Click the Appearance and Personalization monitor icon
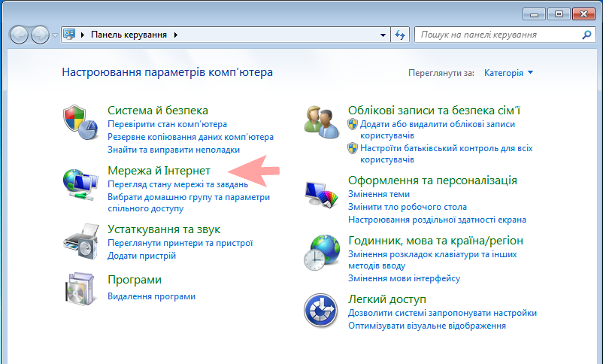This screenshot has width=603, height=364. pos(322,194)
